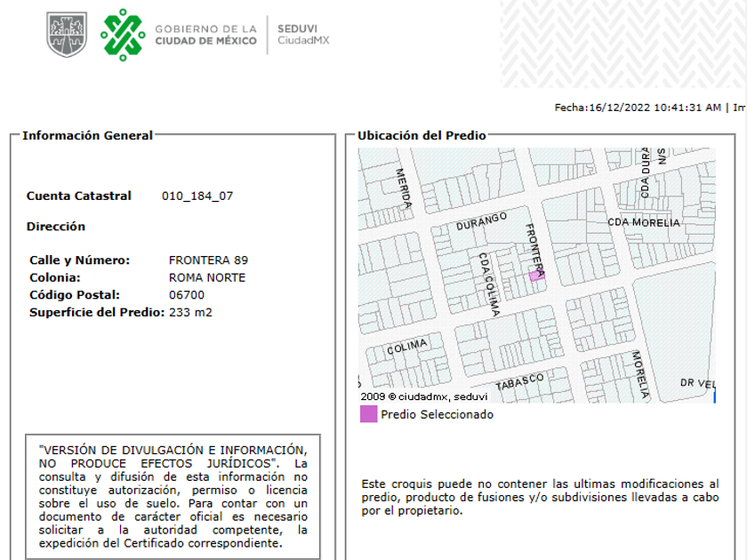Click the Cuenta Catastral label
Screen dimensions: 747x560
(x=78, y=196)
